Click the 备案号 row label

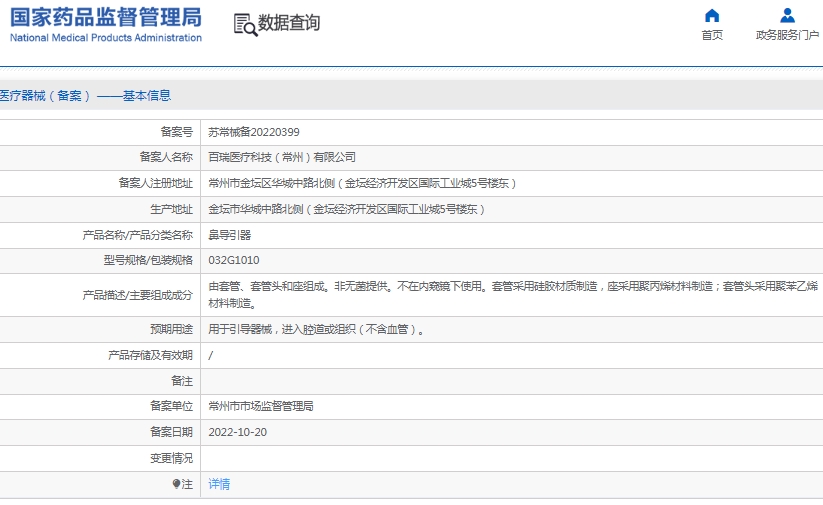coord(177,132)
